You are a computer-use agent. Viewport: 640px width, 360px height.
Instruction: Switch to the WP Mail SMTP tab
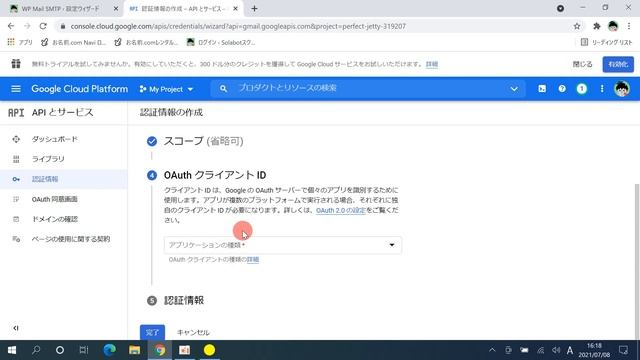click(61, 9)
